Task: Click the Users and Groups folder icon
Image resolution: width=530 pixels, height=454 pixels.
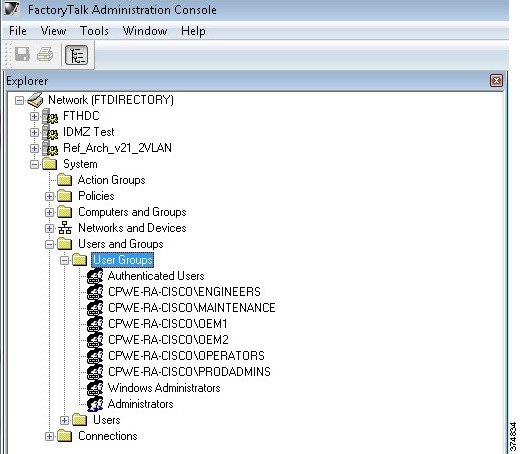Action: (65, 244)
